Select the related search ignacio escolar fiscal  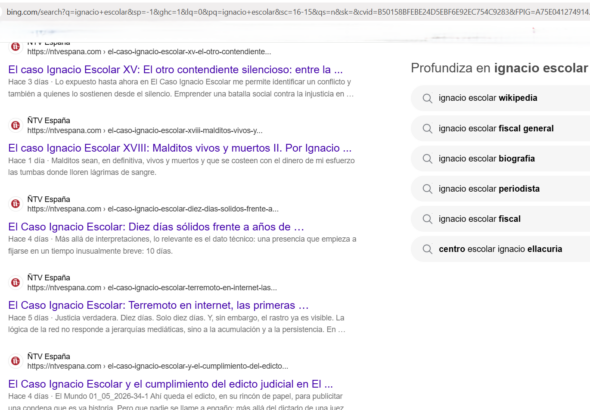479,219
